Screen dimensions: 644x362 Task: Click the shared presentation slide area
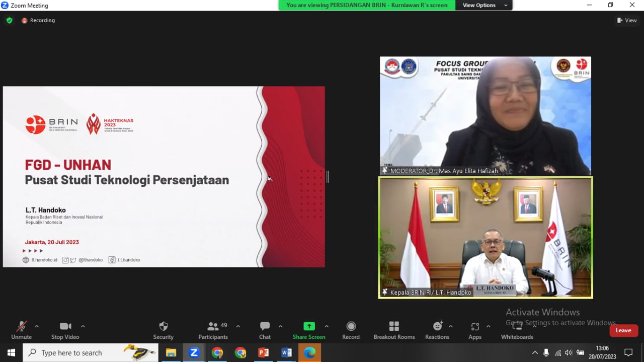164,177
